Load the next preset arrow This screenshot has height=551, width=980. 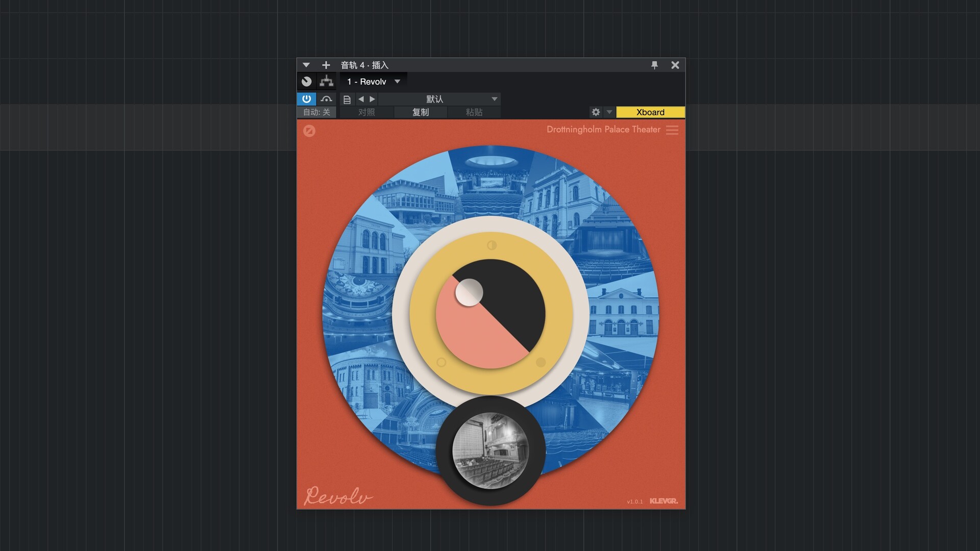pos(372,99)
